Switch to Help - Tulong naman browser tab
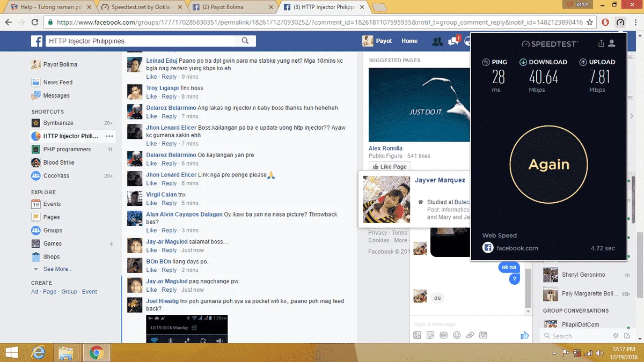This screenshot has width=644, height=362. tap(50, 7)
